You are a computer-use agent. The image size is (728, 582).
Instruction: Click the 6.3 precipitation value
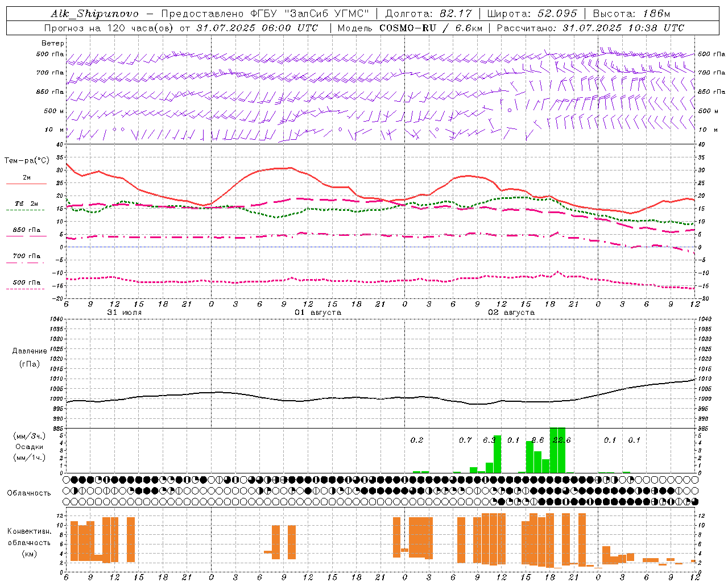[x=489, y=440]
